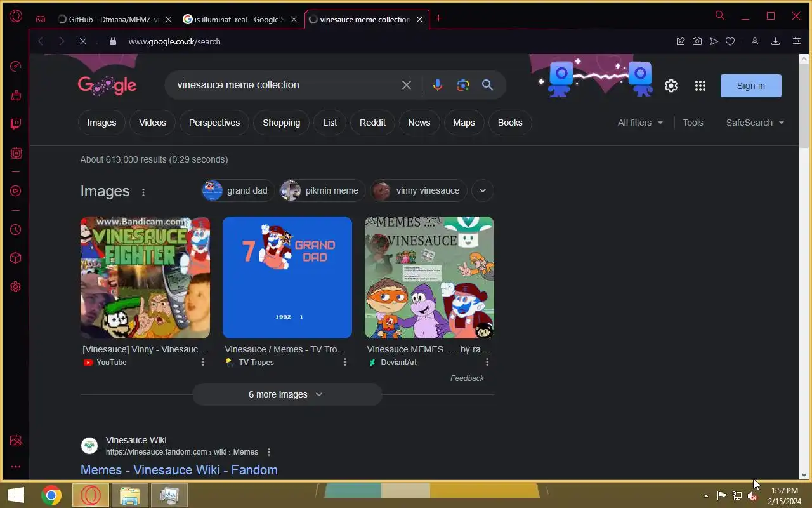812x508 pixels.
Task: Open the Player sidebar icon
Action: pos(16,190)
